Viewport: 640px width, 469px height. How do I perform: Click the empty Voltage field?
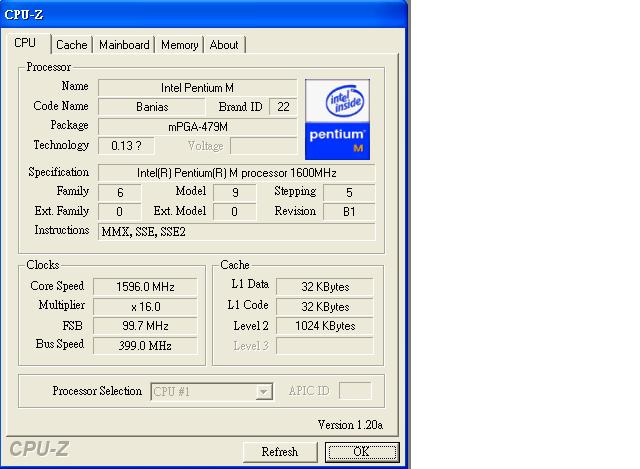coord(264,146)
